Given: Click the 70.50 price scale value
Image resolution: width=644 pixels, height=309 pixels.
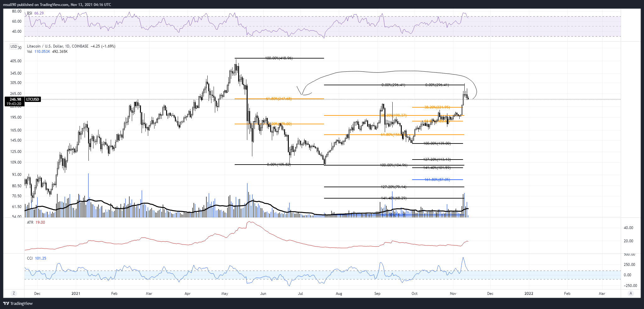Looking at the screenshot, I should (x=17, y=196).
